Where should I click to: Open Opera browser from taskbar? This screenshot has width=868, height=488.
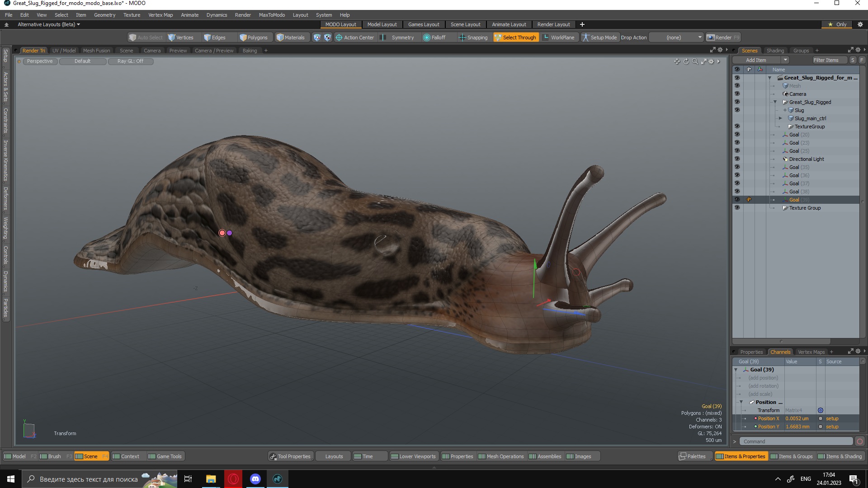[233, 479]
